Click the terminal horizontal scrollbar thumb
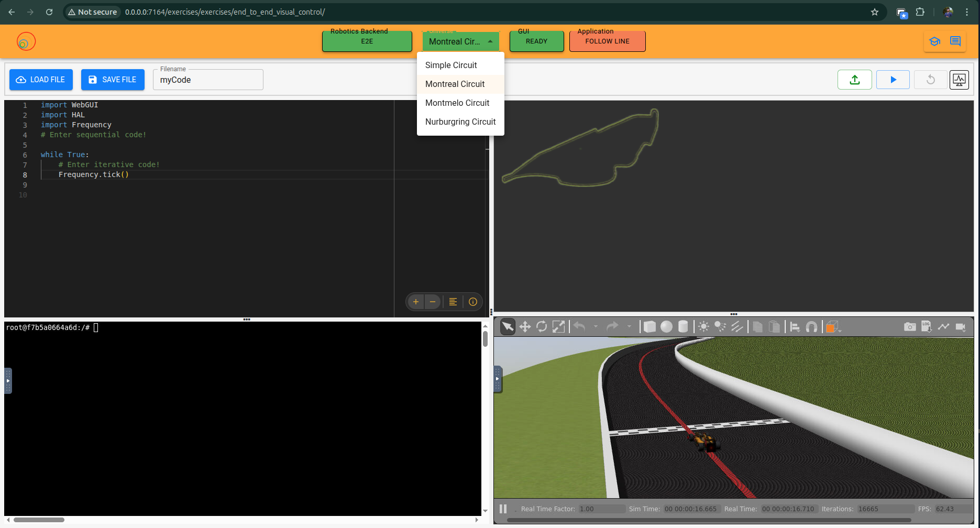 tap(39, 520)
